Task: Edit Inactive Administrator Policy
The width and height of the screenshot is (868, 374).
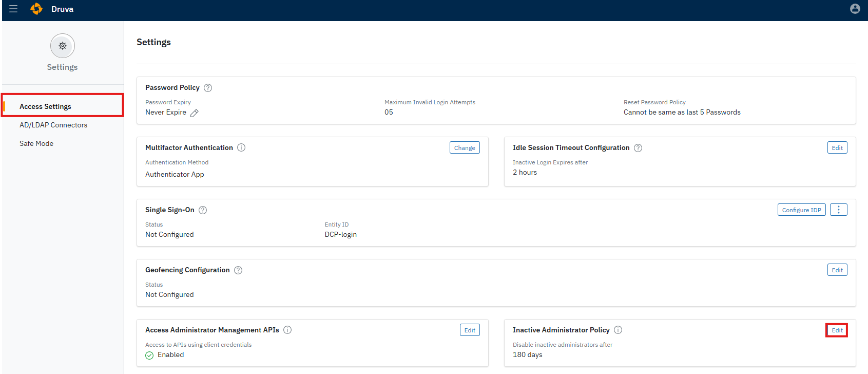Action: coord(837,330)
